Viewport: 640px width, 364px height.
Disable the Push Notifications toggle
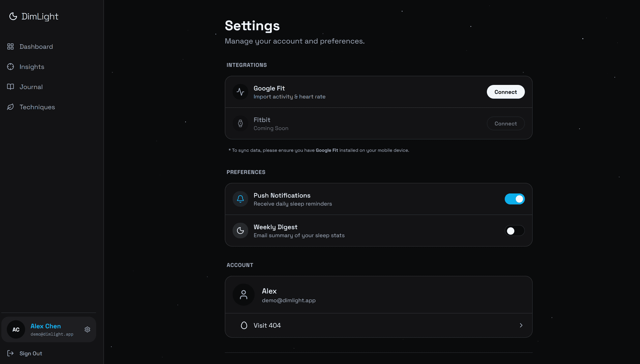click(515, 199)
